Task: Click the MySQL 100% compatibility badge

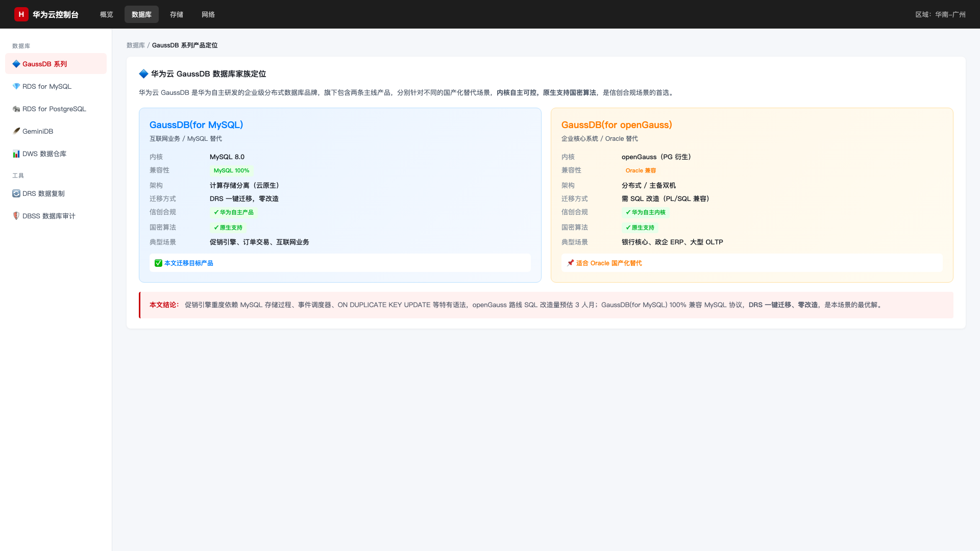Action: point(231,171)
